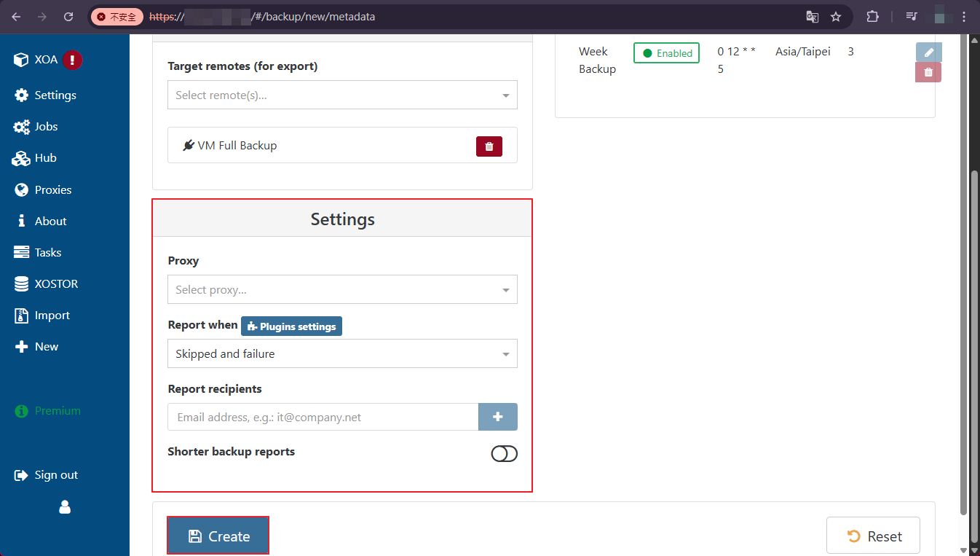Open the browser three-dot menu
Screen dimensions: 980x556
pyautogui.click(x=965, y=16)
